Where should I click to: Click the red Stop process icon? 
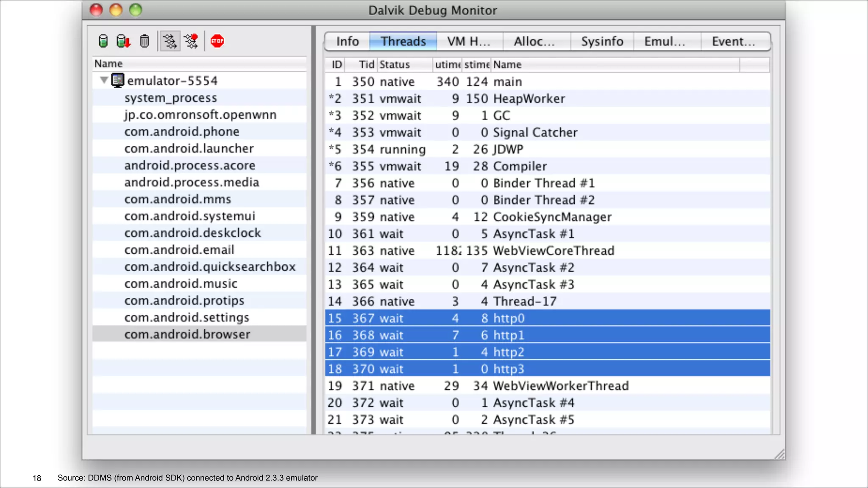tap(217, 41)
